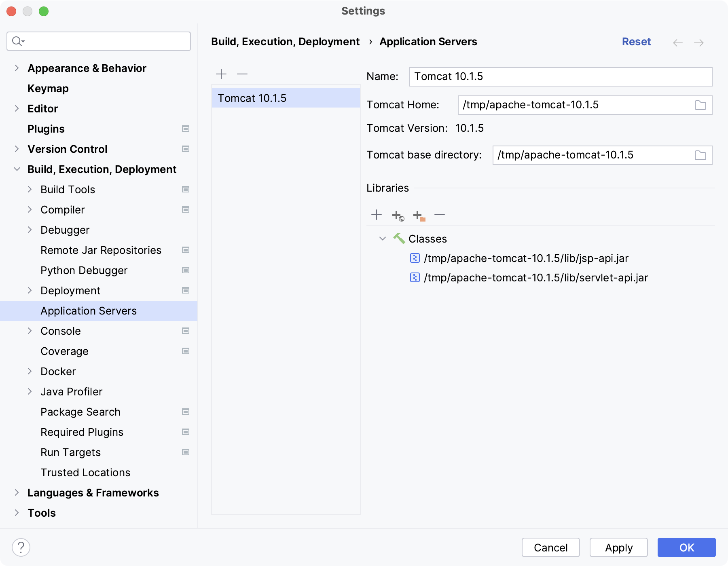Image resolution: width=728 pixels, height=566 pixels.
Task: Select Remote Jar Repositories settings
Action: [101, 250]
